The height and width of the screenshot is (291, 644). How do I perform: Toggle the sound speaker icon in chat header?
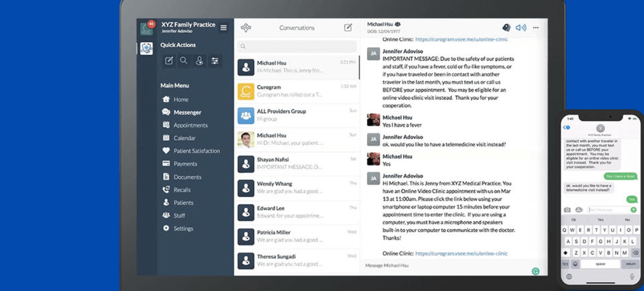521,27
